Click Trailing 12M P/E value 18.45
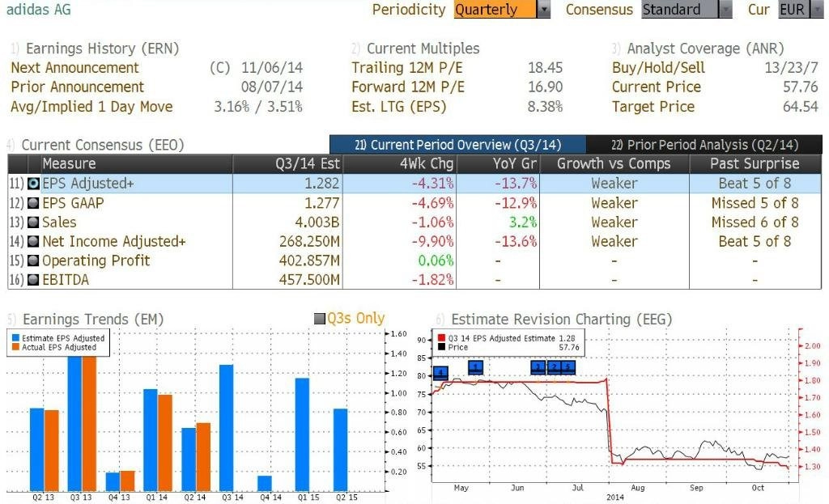The image size is (829, 504). click(545, 68)
